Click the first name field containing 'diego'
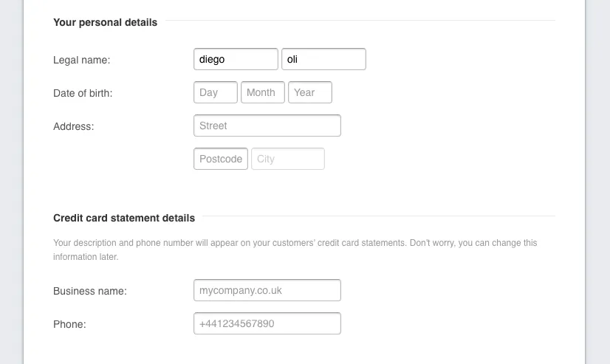The image size is (610, 364). pyautogui.click(x=236, y=59)
